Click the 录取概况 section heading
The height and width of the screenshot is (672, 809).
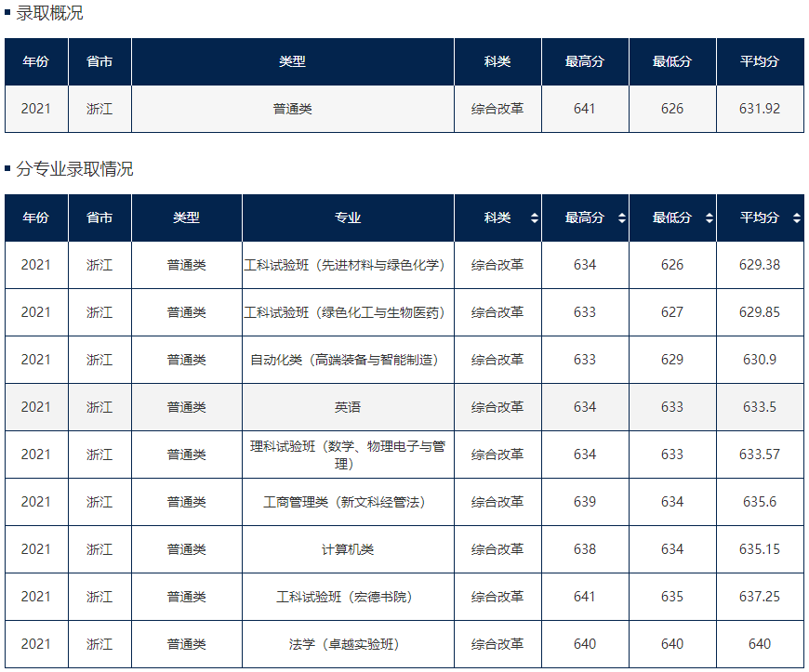point(49,13)
